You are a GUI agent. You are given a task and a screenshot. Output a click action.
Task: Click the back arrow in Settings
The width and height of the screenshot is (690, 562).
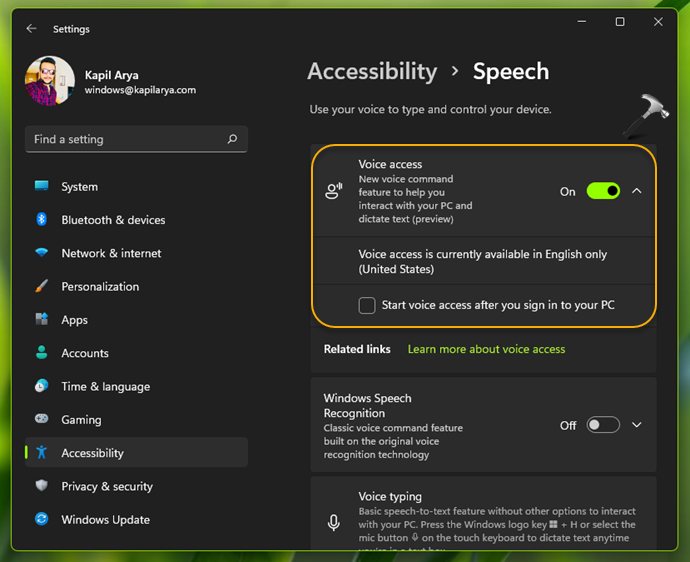pos(31,29)
